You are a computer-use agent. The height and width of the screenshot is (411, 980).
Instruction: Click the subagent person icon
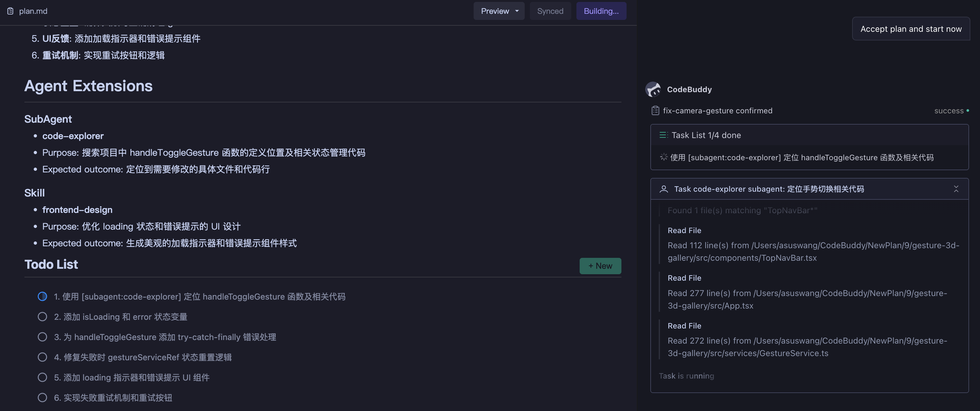click(664, 189)
